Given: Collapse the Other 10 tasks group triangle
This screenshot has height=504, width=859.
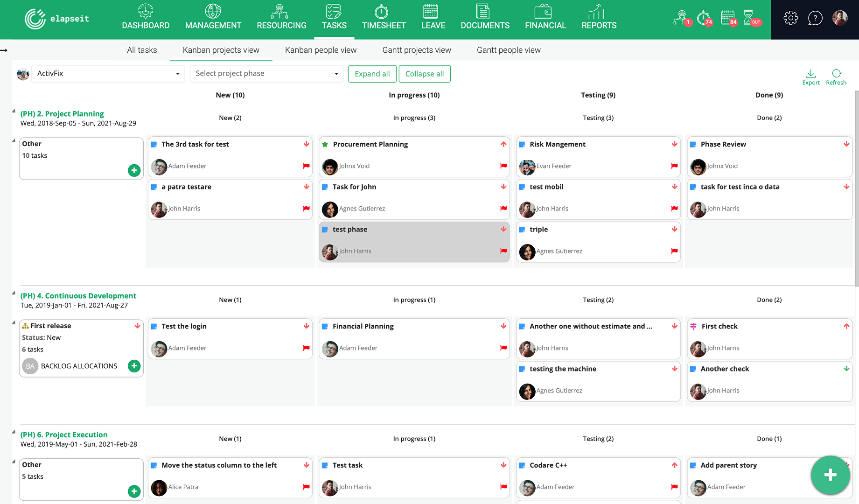Looking at the screenshot, I should [14, 140].
